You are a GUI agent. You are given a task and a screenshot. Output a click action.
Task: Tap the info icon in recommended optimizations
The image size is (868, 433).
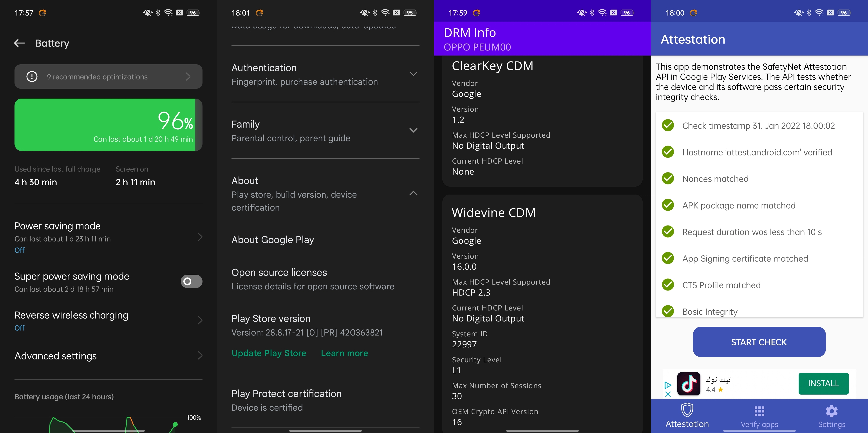(32, 76)
